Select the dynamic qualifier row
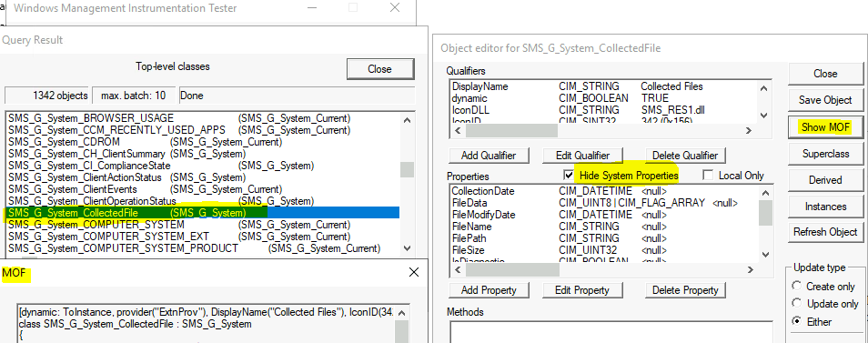The height and width of the screenshot is (343, 868). click(603, 98)
